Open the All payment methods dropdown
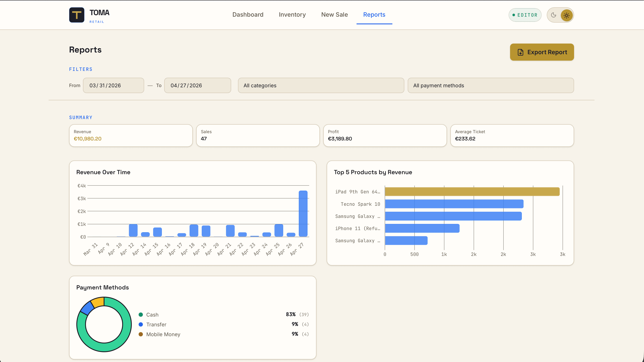 pos(491,85)
